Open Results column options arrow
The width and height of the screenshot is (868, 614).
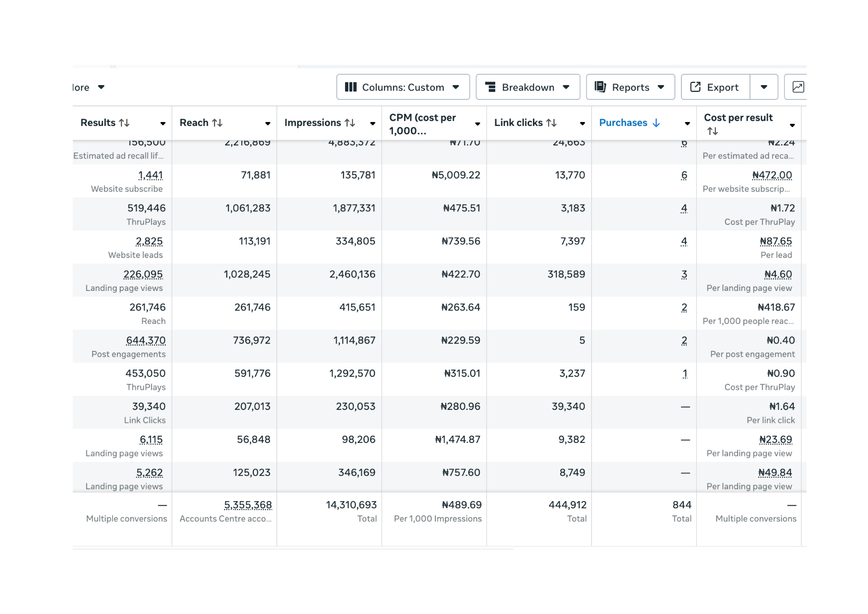coord(163,123)
